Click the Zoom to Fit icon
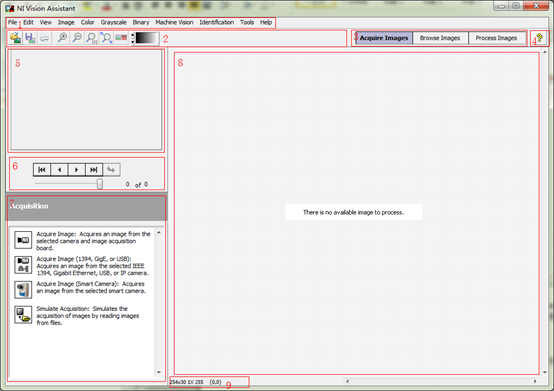This screenshot has height=391, width=554. click(x=106, y=38)
